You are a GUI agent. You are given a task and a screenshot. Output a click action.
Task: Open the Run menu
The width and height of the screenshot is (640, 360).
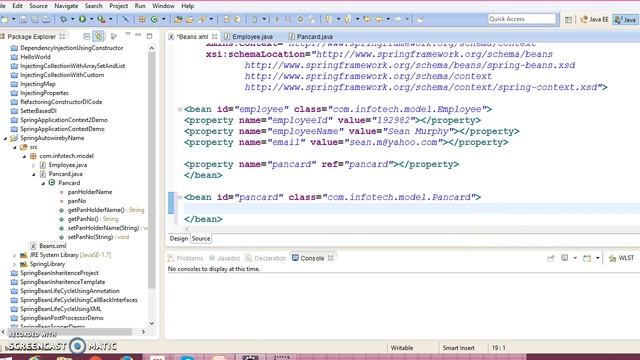point(140,6)
